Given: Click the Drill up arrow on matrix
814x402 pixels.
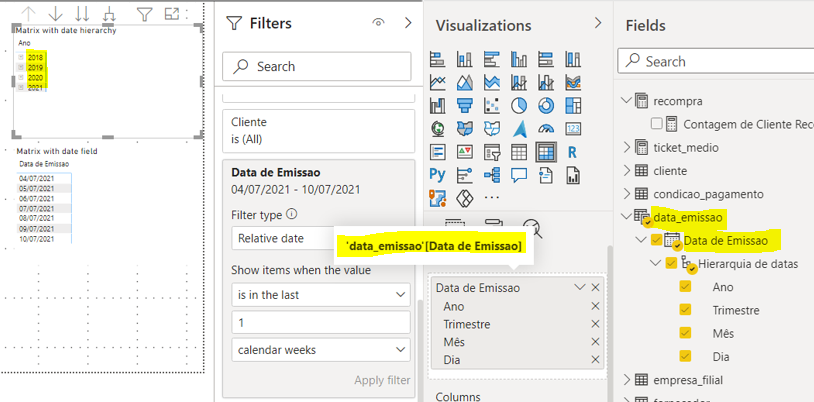Looking at the screenshot, I should pyautogui.click(x=29, y=14).
